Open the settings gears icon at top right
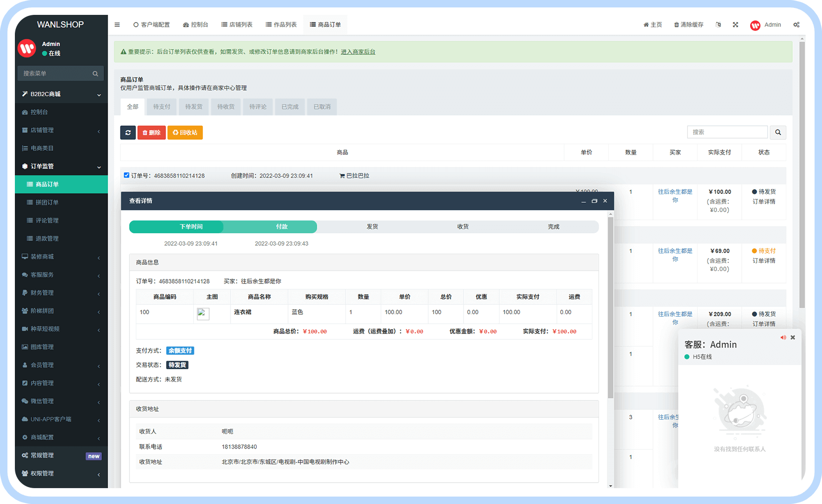The width and height of the screenshot is (822, 504). 796,25
